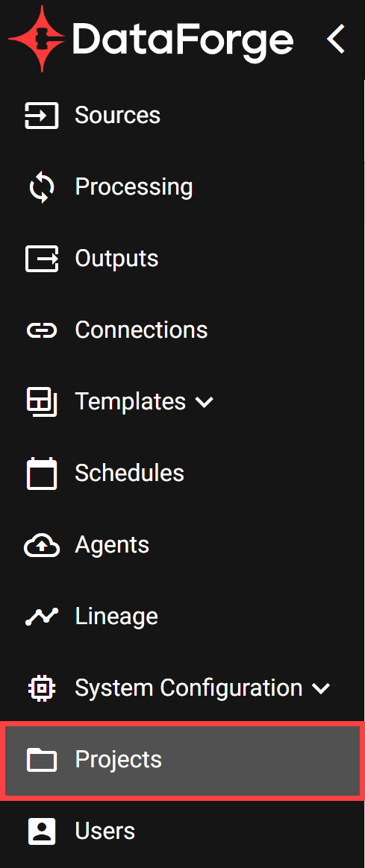The image size is (365, 868).
Task: Click the DataForge brand name text
Action: click(x=183, y=40)
